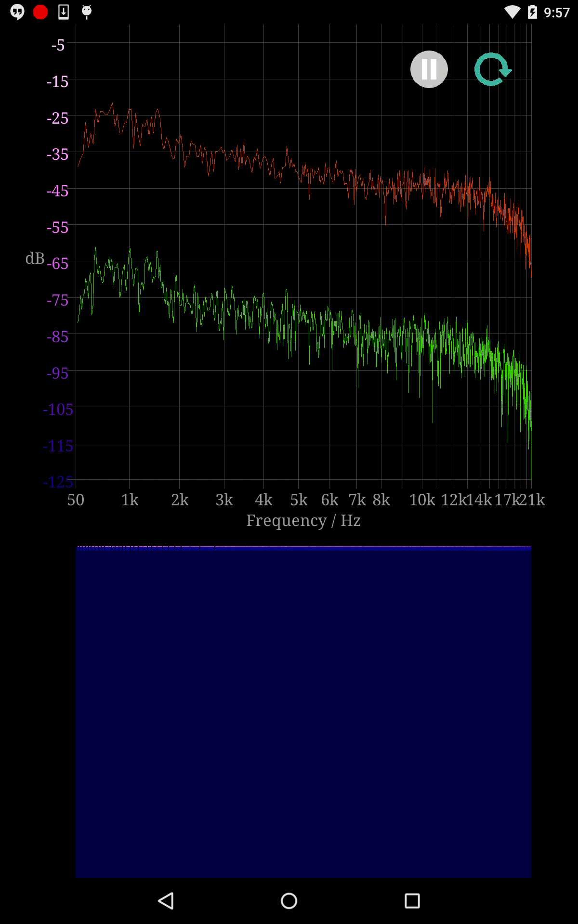Tap the -125 dB axis value
578x924 pixels.
pyautogui.click(x=58, y=482)
